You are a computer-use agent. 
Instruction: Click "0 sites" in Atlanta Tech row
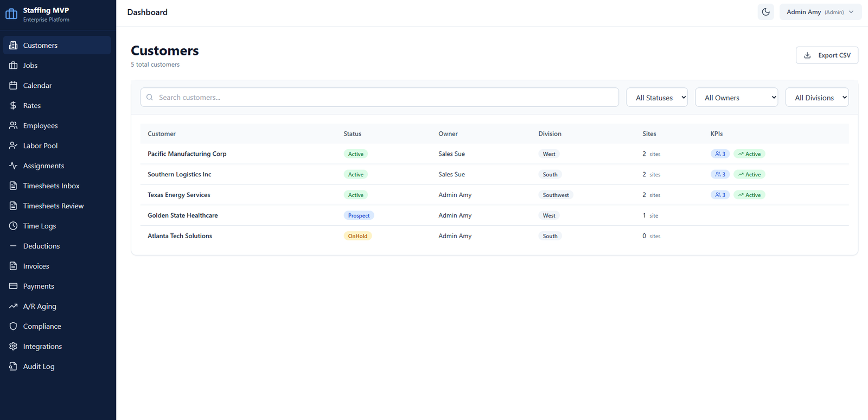[652, 236]
